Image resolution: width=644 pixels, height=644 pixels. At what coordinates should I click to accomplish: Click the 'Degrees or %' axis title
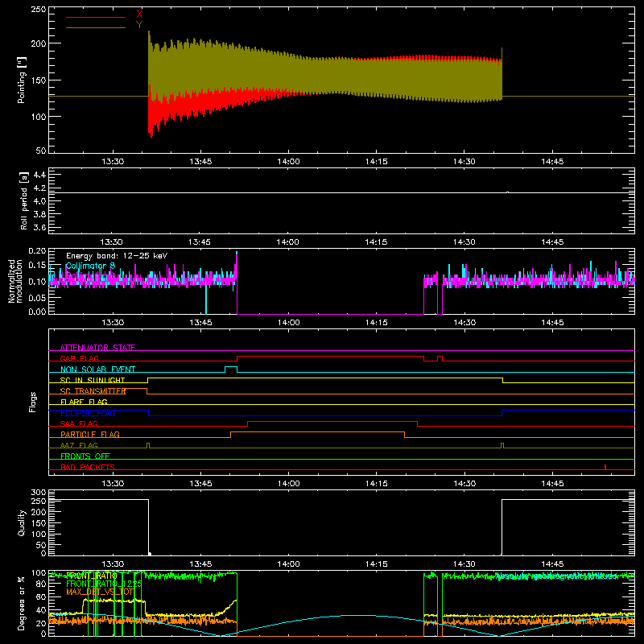[22, 603]
